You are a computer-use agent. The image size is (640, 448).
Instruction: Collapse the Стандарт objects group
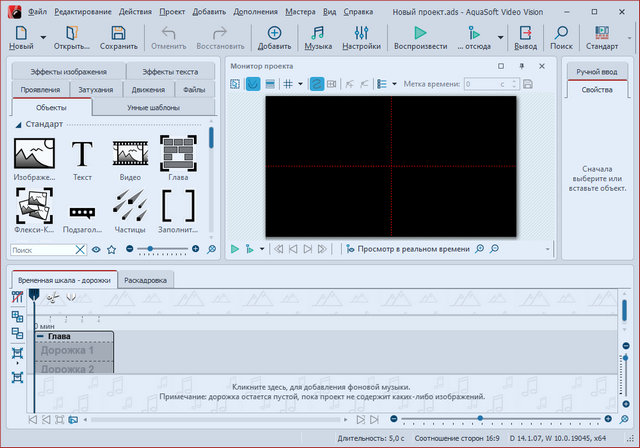(17, 124)
